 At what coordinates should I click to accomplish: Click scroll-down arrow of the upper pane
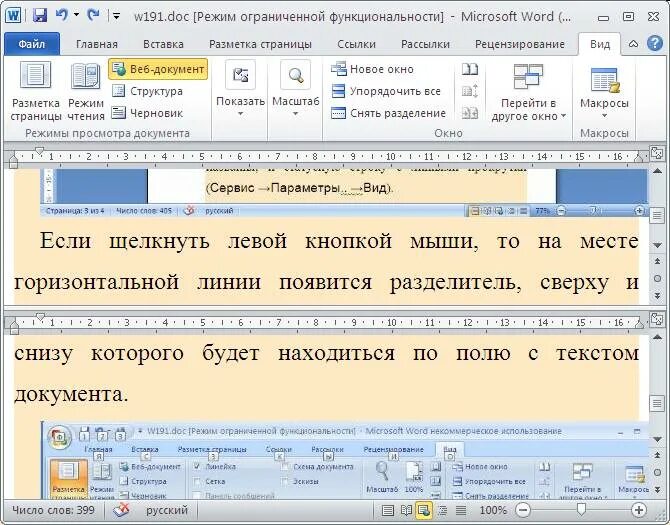pos(657,245)
